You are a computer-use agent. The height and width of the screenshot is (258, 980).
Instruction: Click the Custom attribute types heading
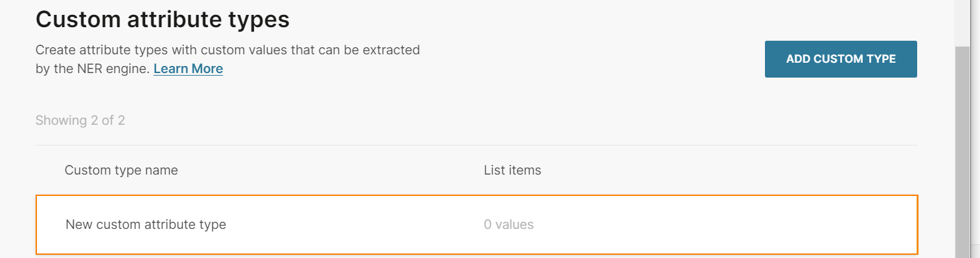(x=163, y=19)
